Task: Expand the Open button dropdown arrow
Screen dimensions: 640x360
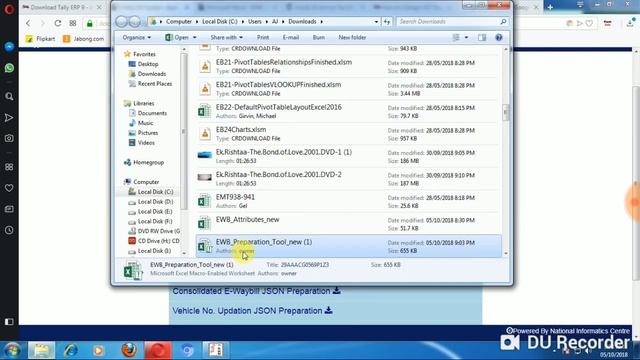Action: tap(194, 38)
